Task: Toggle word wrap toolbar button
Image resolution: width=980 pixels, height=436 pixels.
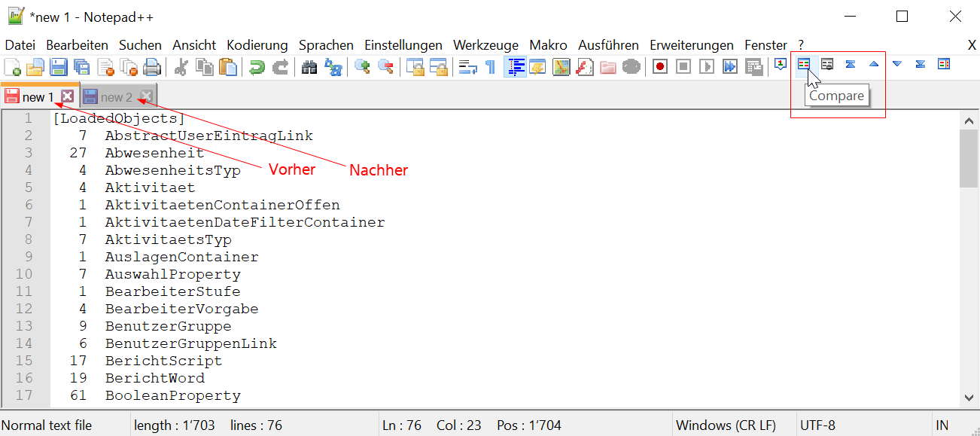Action: 467,67
